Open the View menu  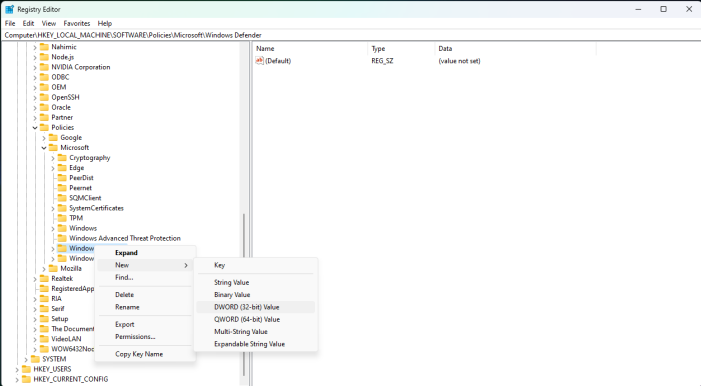coord(49,23)
